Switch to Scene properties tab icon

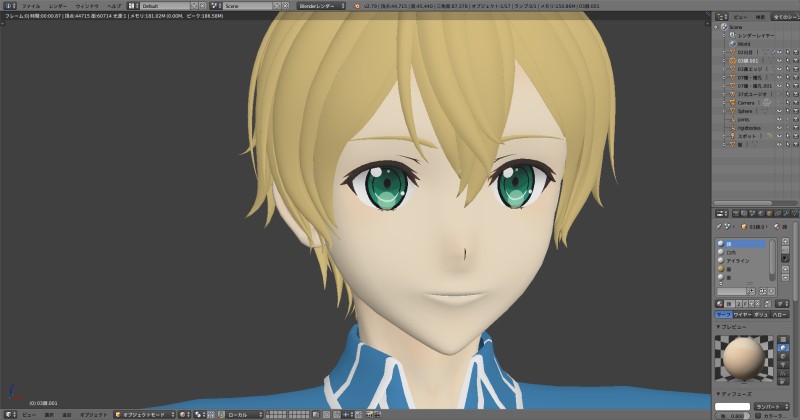pyautogui.click(x=752, y=214)
